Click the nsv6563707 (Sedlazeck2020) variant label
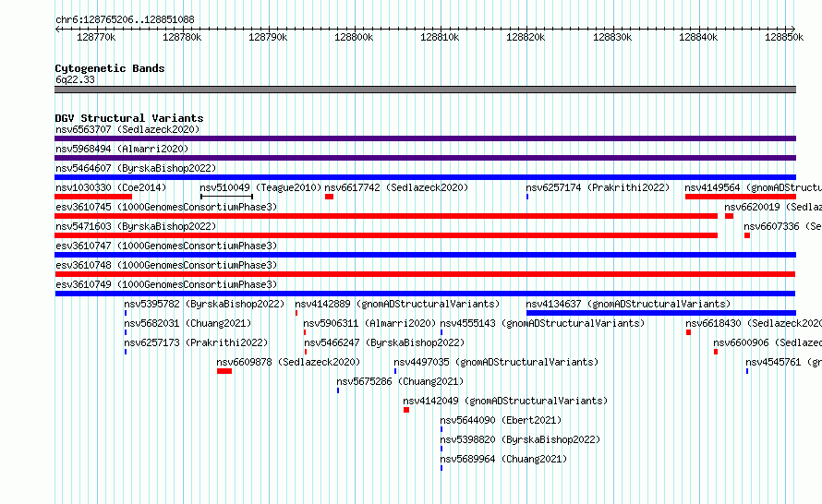822x504 pixels. (127, 129)
